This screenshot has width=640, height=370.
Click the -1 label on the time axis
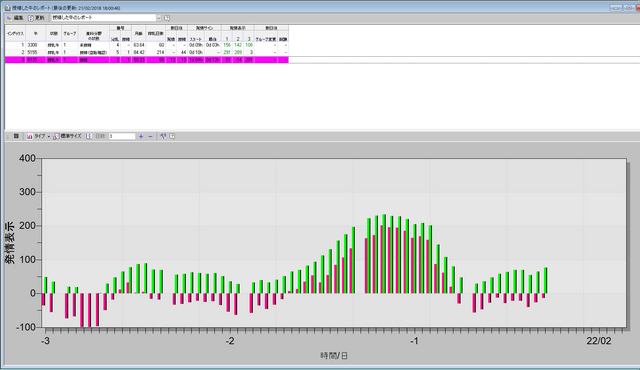(415, 341)
